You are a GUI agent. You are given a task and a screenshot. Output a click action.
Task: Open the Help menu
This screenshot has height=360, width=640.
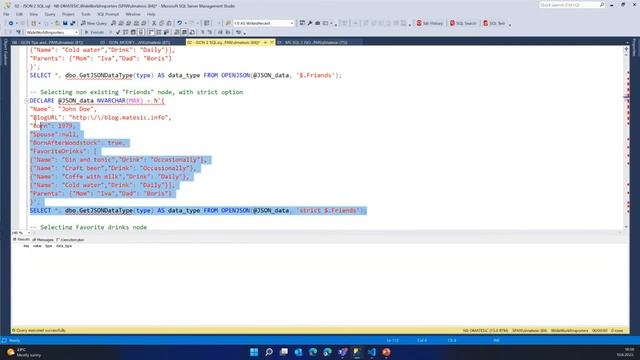click(151, 14)
